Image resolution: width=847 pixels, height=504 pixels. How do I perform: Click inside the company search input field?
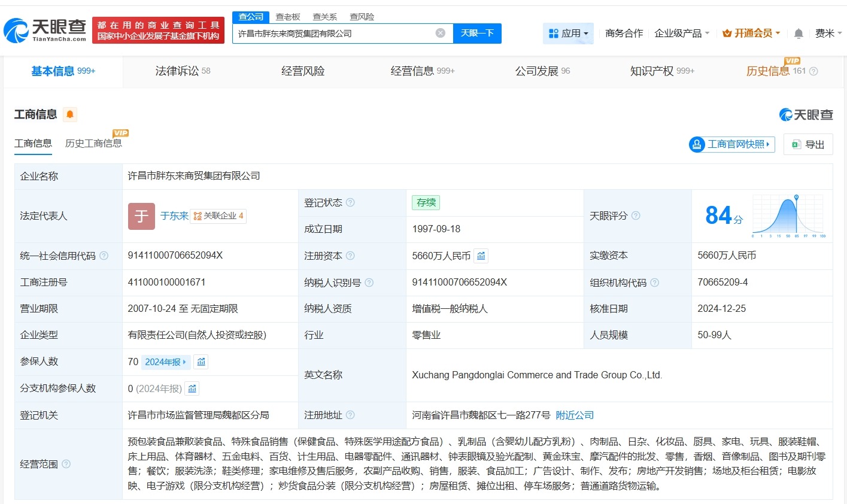pos(335,34)
